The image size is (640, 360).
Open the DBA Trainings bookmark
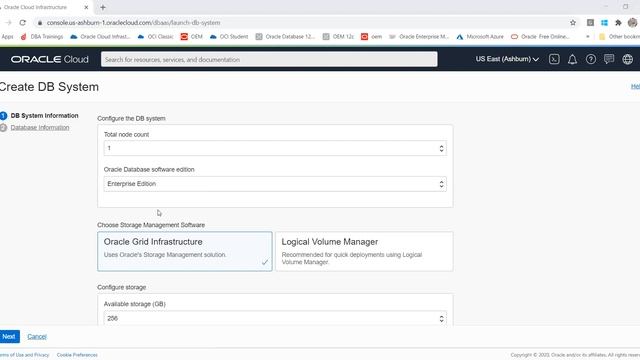pyautogui.click(x=42, y=37)
